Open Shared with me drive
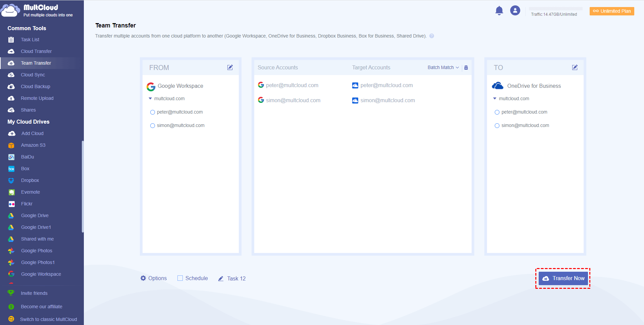The image size is (644, 325). pos(37,239)
